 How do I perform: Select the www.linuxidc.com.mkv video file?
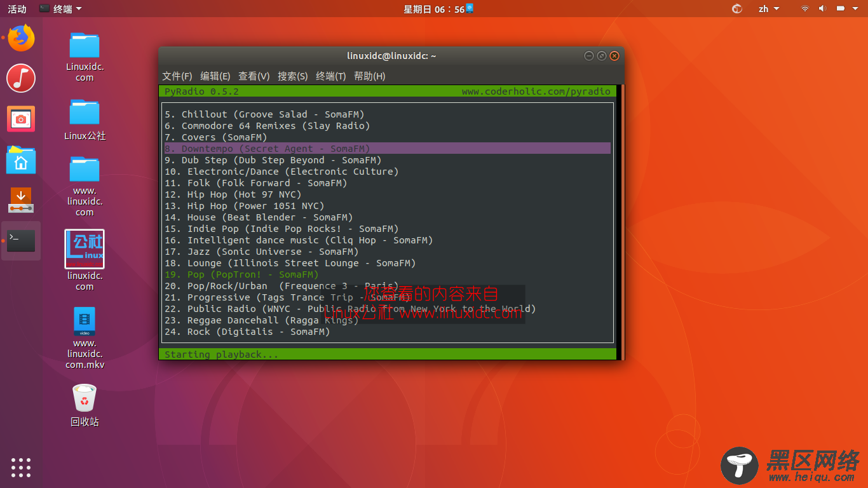(x=85, y=338)
